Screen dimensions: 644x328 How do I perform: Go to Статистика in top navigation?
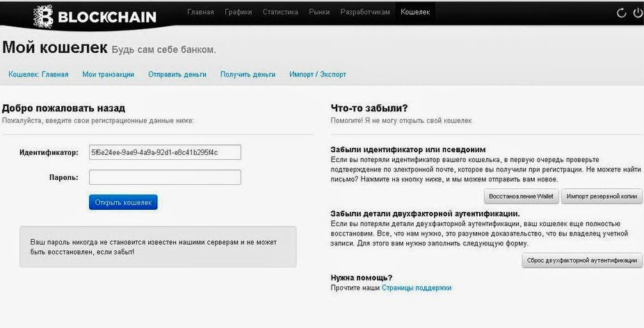point(280,12)
